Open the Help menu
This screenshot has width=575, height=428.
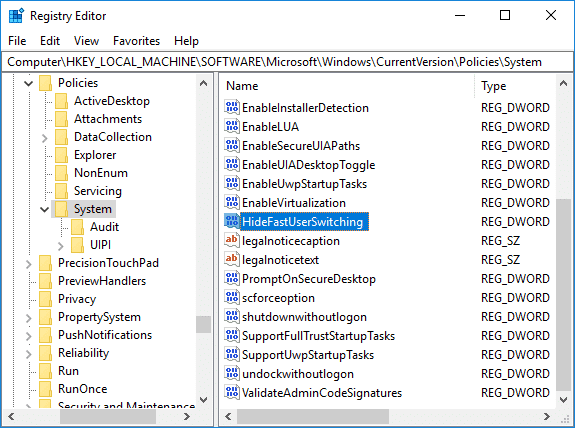[x=186, y=41]
